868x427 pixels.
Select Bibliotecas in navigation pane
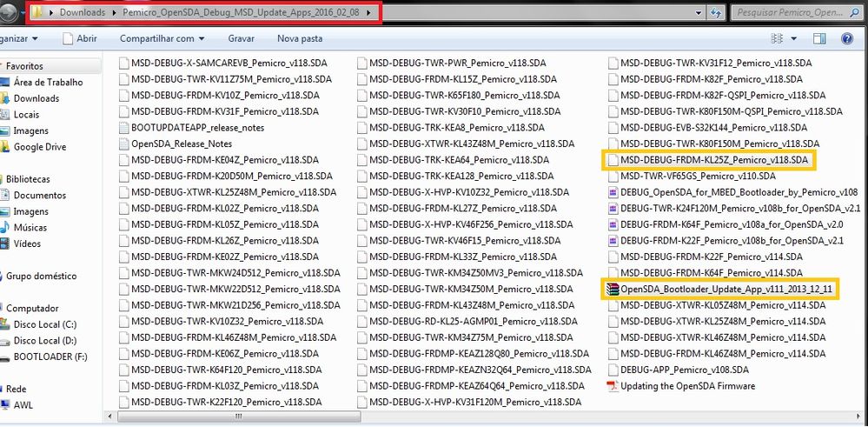point(28,179)
